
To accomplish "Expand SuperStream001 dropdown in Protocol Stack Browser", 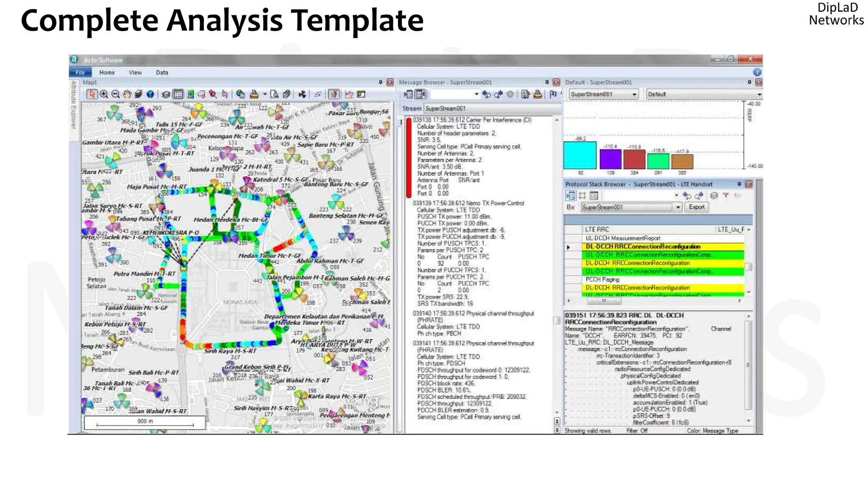I will point(678,207).
